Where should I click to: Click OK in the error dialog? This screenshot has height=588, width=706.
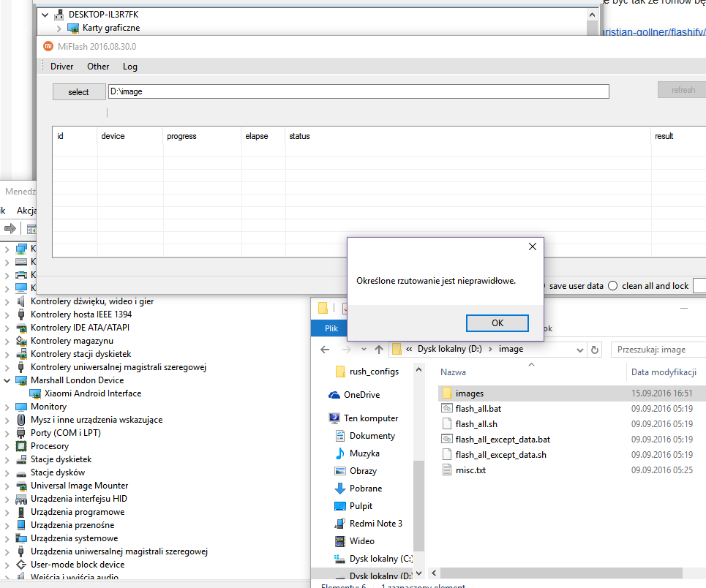497,323
